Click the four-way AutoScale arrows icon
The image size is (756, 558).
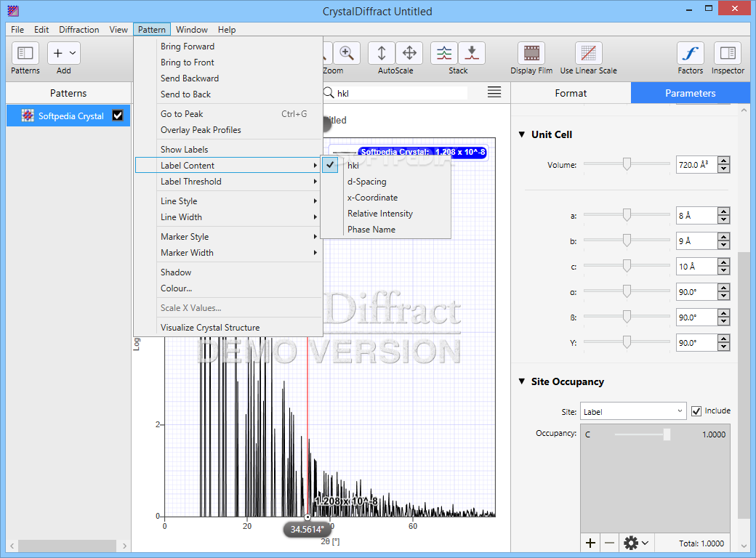coord(409,52)
